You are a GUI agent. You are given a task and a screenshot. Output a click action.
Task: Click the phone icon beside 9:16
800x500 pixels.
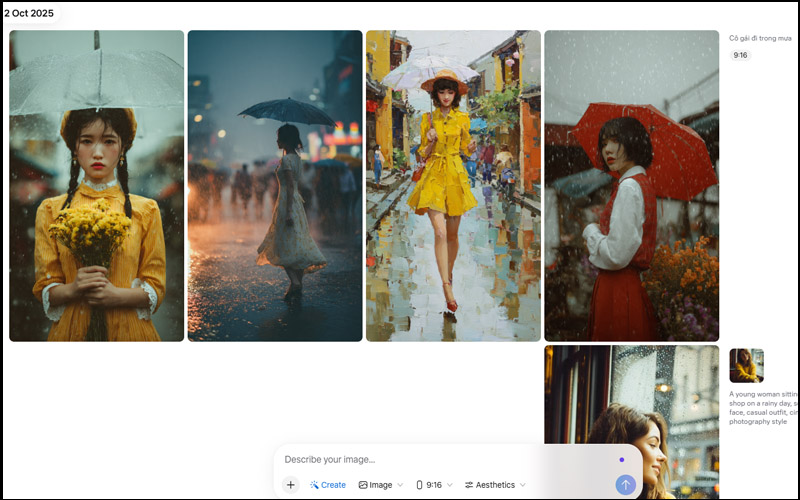pos(419,485)
